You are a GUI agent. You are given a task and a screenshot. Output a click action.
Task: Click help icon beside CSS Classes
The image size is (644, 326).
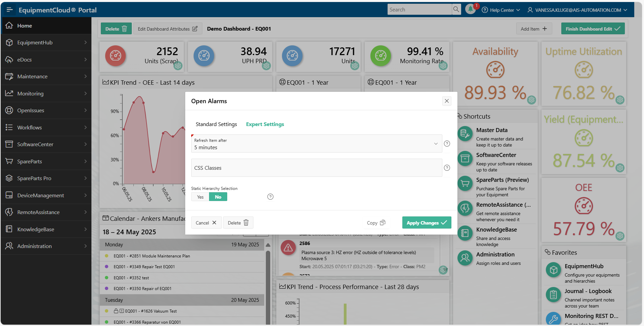click(447, 168)
